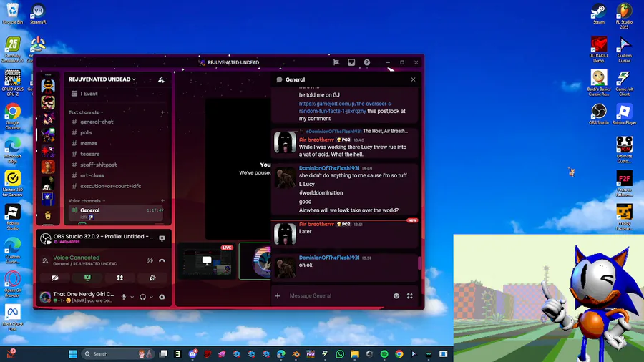Image resolution: width=644 pixels, height=362 pixels.
Task: Toggle screen share button in voice panel
Action: pos(87,278)
